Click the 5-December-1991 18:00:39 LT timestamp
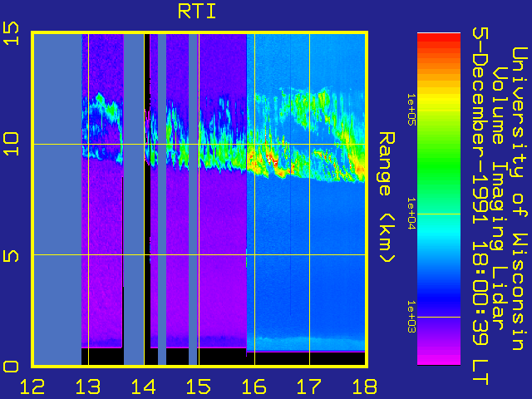Image resolution: width=532 pixels, height=399 pixels. point(480,206)
